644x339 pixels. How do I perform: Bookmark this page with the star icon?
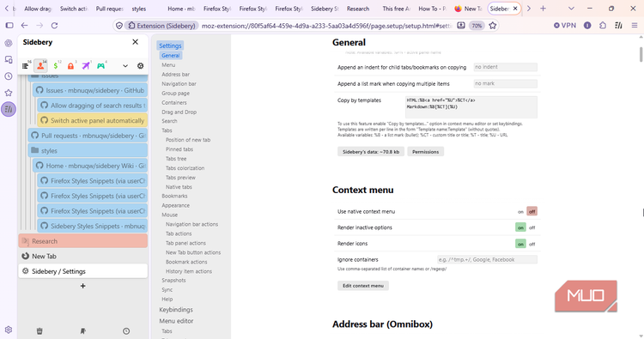[x=493, y=26]
